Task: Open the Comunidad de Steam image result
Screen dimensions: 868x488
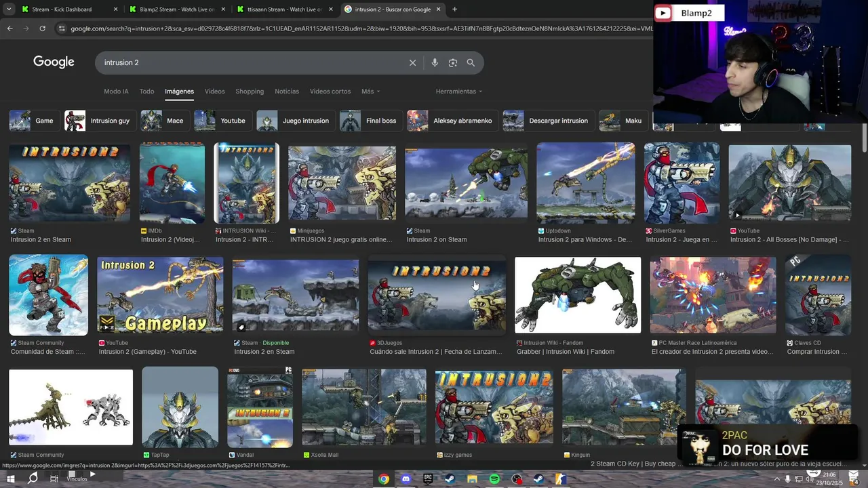Action: 48,295
